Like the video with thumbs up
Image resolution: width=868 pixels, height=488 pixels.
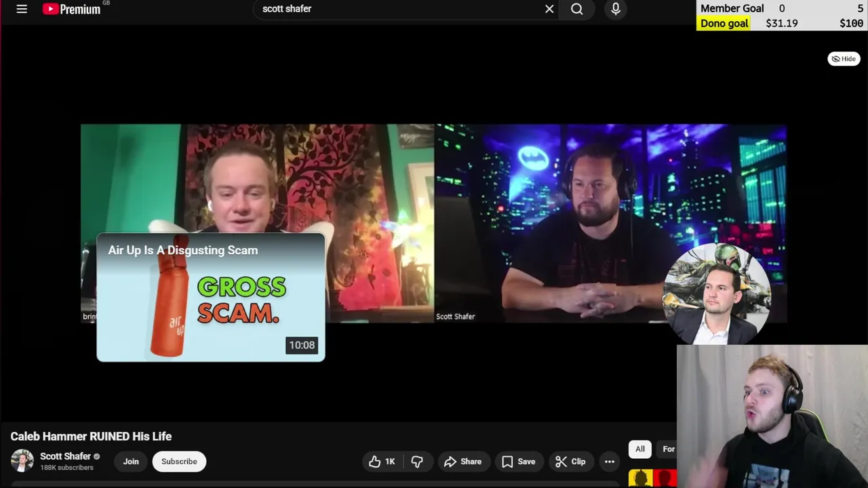coord(381,462)
